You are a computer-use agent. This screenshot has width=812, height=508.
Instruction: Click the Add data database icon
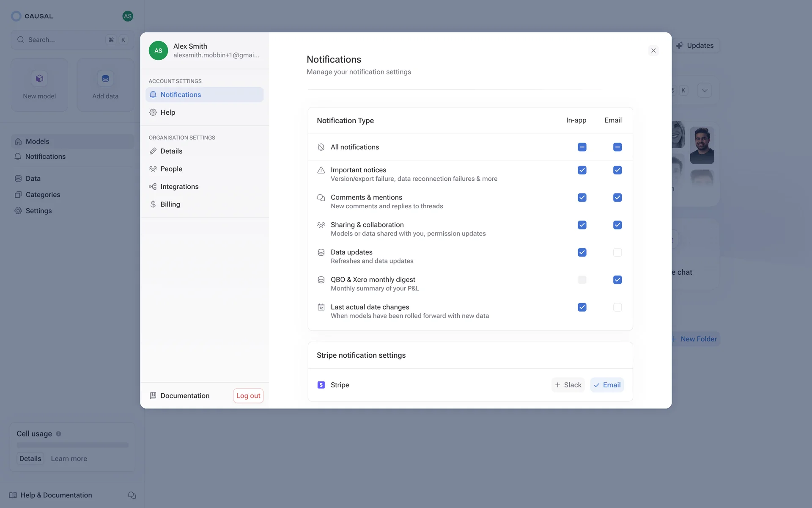(105, 78)
